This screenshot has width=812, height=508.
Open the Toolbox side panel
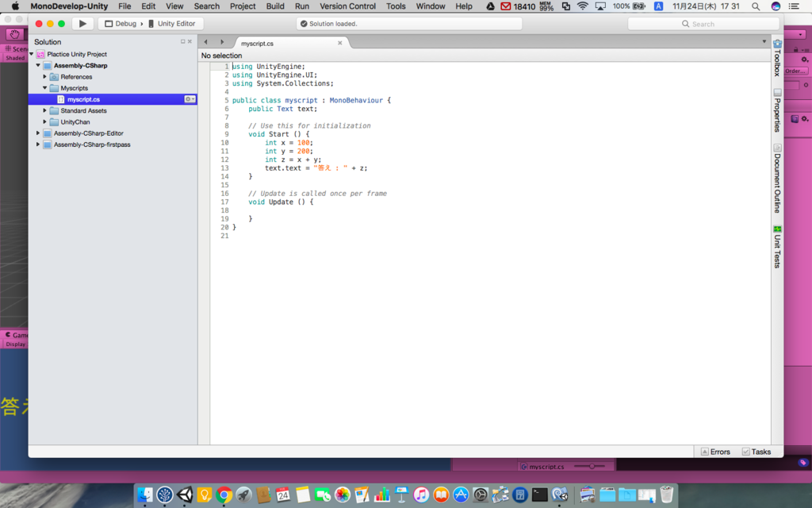pos(777,58)
